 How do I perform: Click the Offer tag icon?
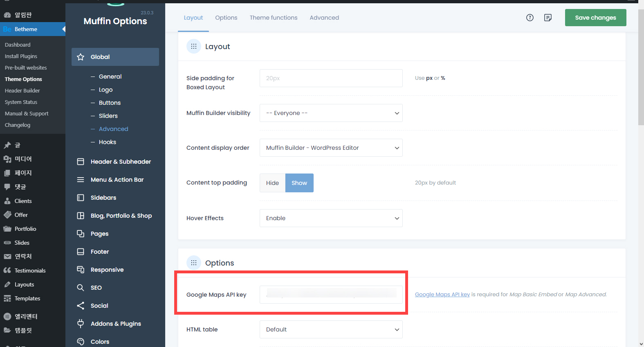[7, 215]
